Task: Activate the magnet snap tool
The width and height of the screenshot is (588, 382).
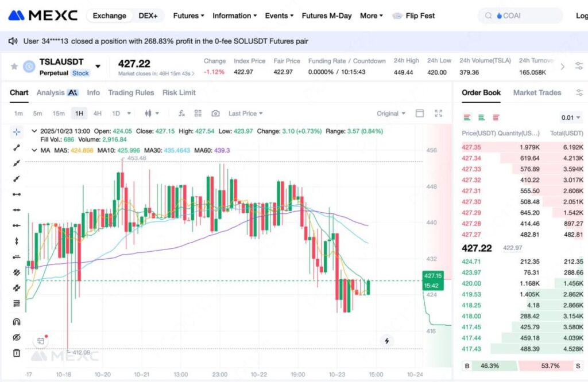Action: pos(17,322)
